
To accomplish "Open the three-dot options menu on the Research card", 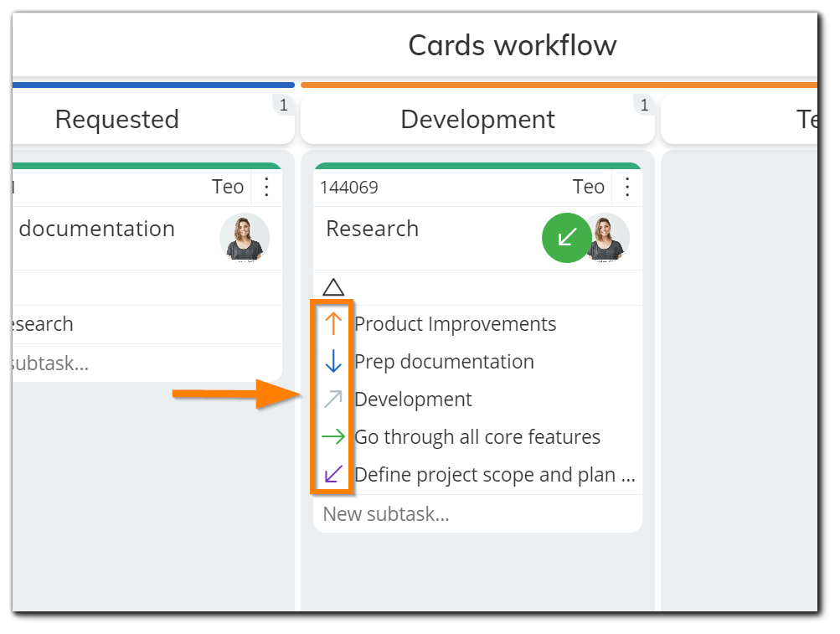I will click(x=627, y=187).
